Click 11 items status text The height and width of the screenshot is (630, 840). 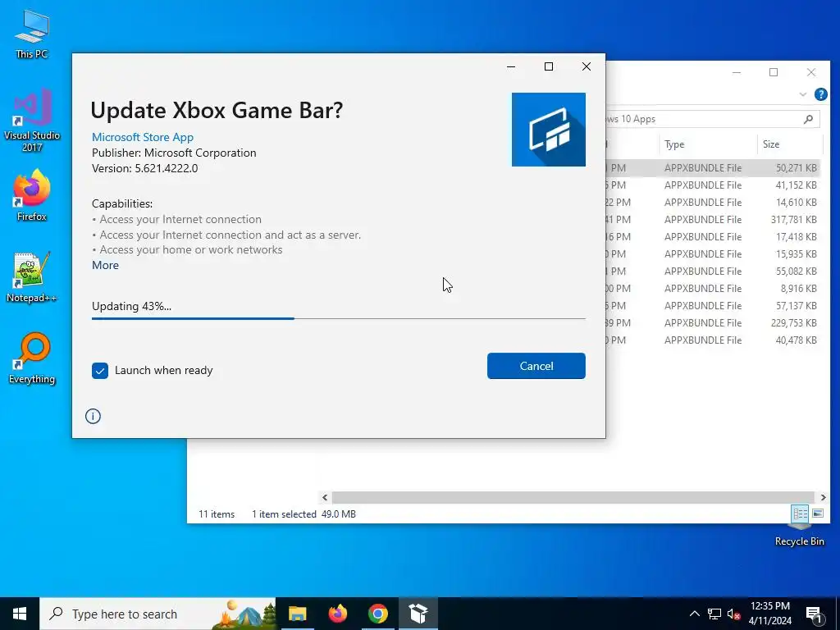[x=217, y=514]
